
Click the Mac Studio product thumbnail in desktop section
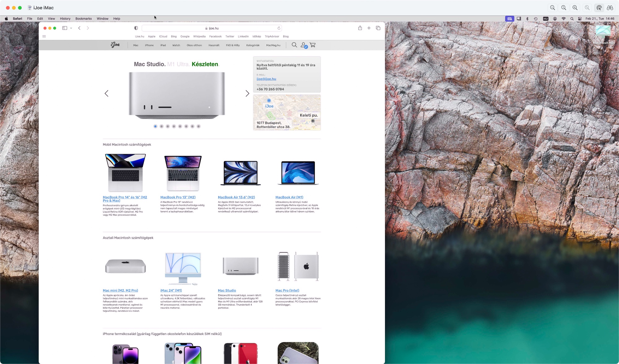[240, 266]
